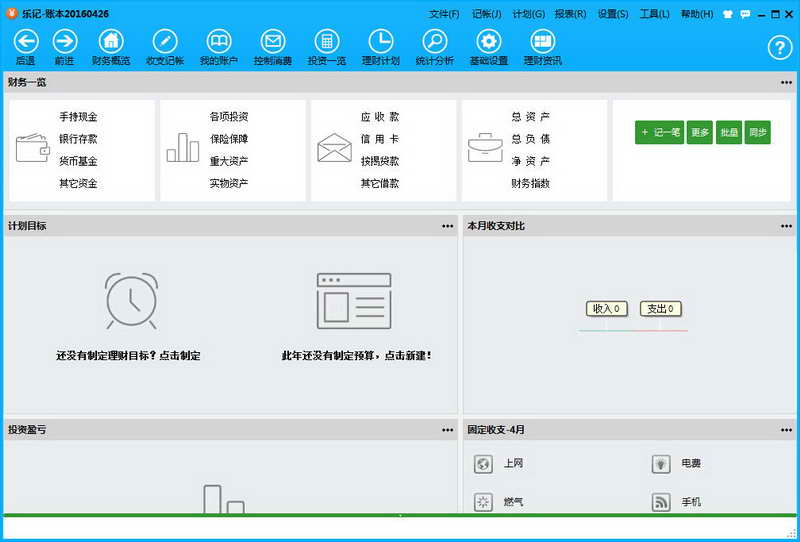Open 理财计划 clock icon
800x542 pixels.
click(380, 41)
